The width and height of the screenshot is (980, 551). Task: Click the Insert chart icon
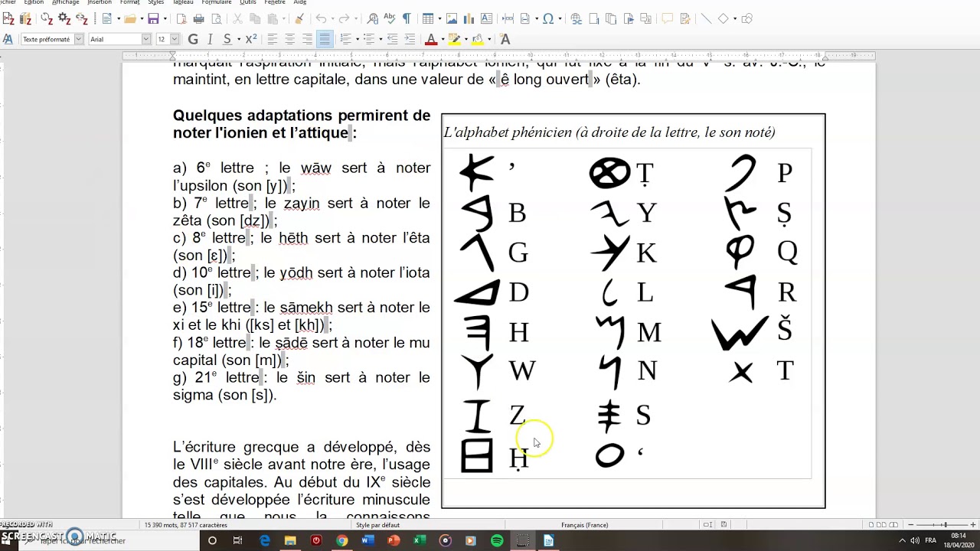[x=469, y=18]
